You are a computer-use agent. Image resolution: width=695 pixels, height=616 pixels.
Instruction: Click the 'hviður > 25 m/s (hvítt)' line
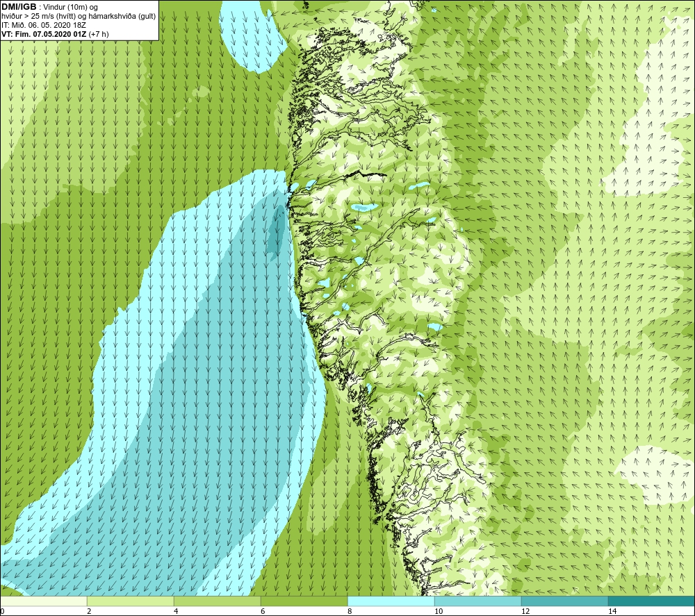pos(39,17)
